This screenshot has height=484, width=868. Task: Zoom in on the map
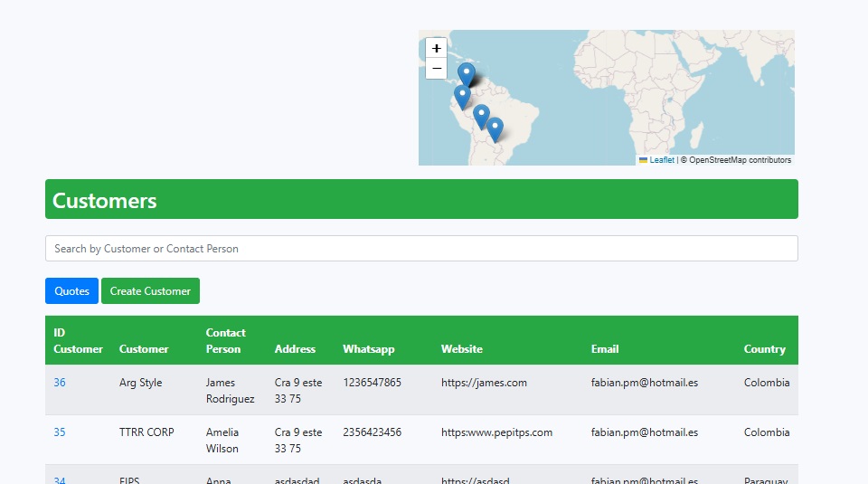437,49
